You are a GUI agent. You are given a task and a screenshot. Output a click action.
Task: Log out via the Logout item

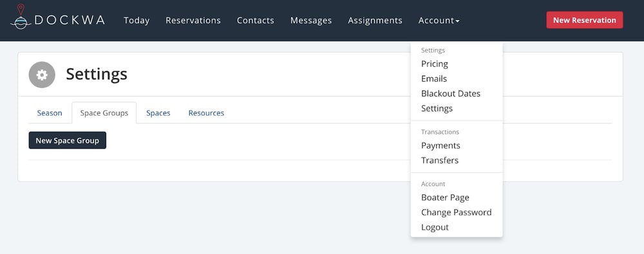(x=435, y=227)
